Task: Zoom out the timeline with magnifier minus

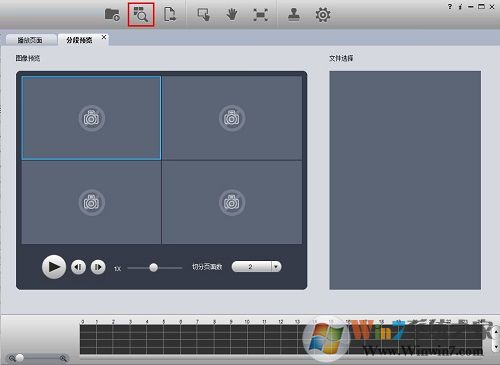Action: (12, 358)
